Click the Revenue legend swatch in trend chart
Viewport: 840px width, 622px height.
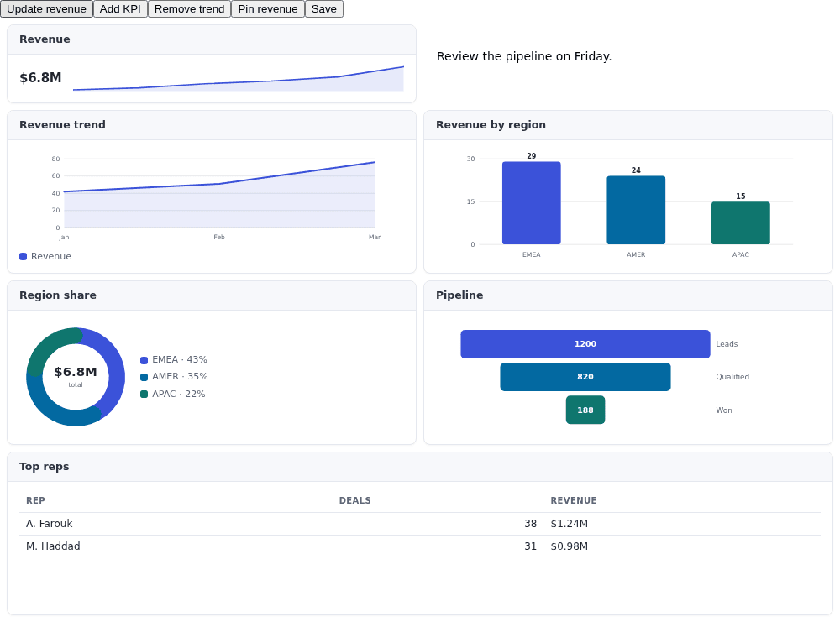click(x=23, y=256)
